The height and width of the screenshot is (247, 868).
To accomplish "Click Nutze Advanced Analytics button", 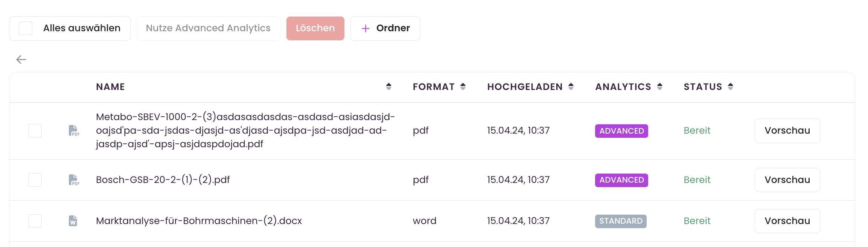I will pyautogui.click(x=208, y=28).
